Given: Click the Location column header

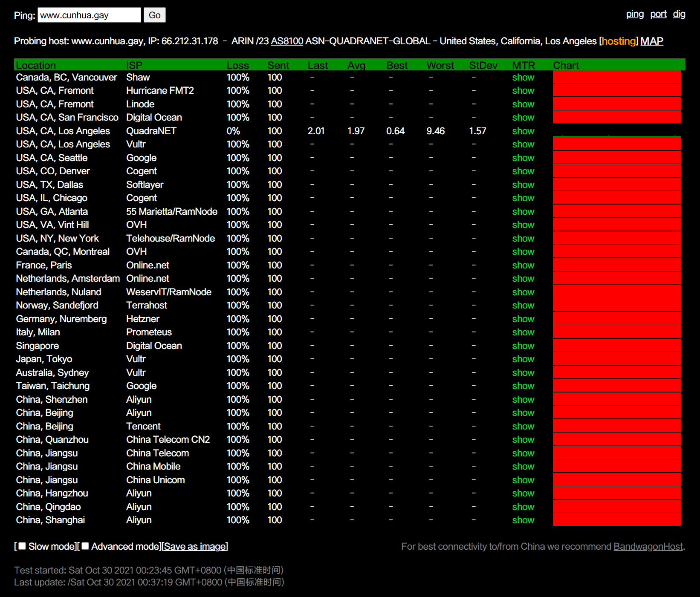Looking at the screenshot, I should 36,65.
